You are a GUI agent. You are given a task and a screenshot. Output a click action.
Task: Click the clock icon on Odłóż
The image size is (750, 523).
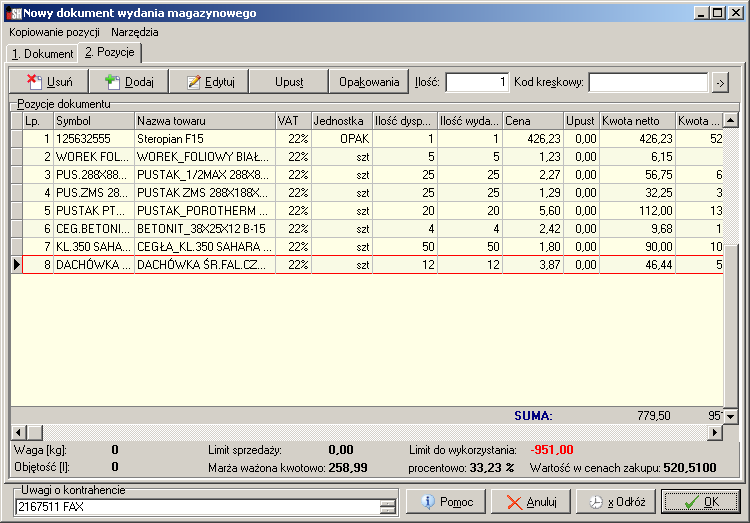click(596, 502)
